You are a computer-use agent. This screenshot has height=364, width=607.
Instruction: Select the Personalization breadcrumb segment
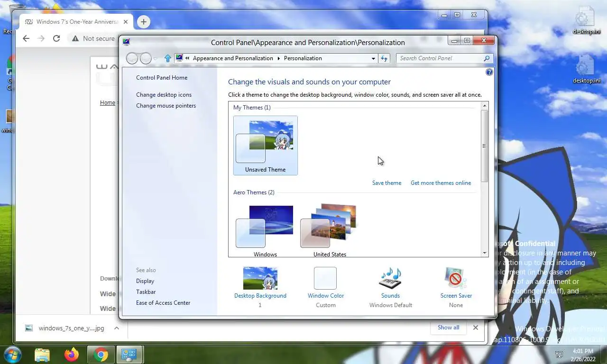pyautogui.click(x=303, y=58)
